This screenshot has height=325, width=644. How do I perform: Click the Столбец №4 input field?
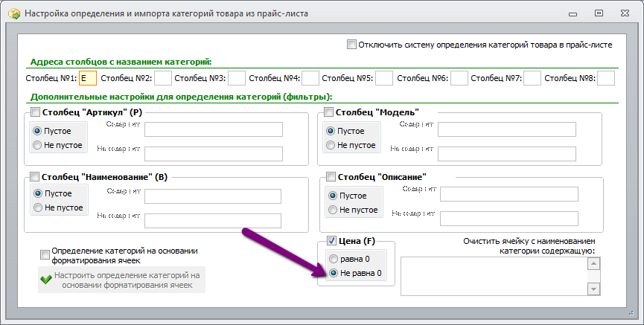click(310, 78)
